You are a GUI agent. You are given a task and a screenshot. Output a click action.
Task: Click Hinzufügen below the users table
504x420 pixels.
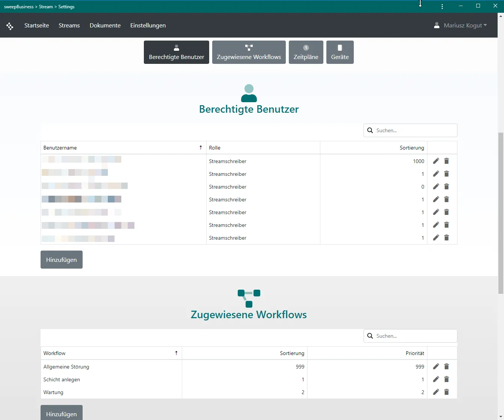tap(61, 259)
